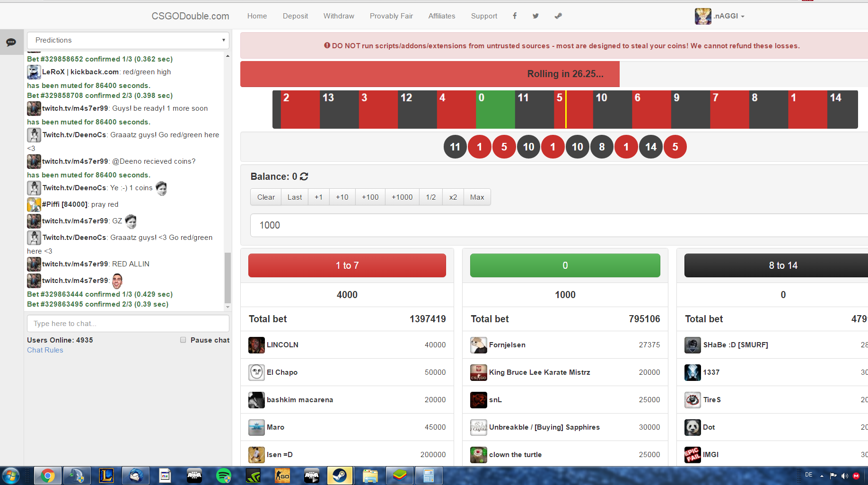868x485 pixels.
Task: Open the Withdraw page
Action: [x=339, y=16]
